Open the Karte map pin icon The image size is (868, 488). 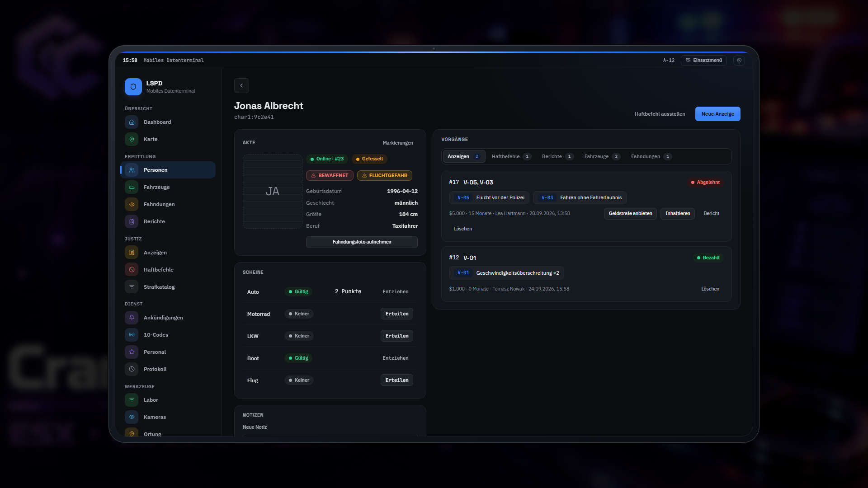(132, 139)
